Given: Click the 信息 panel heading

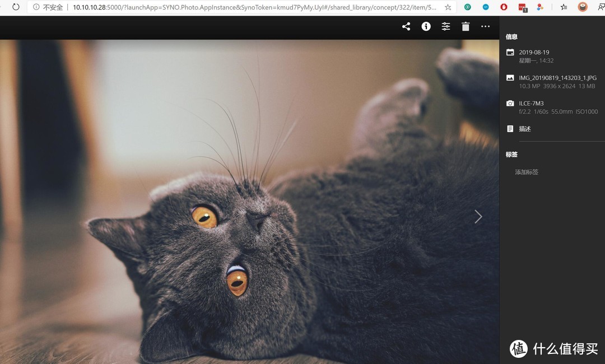Looking at the screenshot, I should 511,36.
